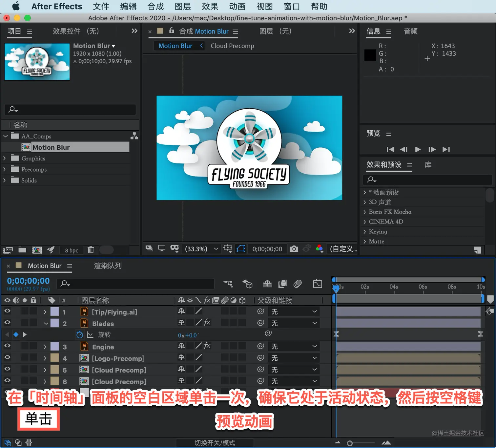Step back one frame in Preview panel
This screenshot has height=448, width=496.
click(x=404, y=149)
